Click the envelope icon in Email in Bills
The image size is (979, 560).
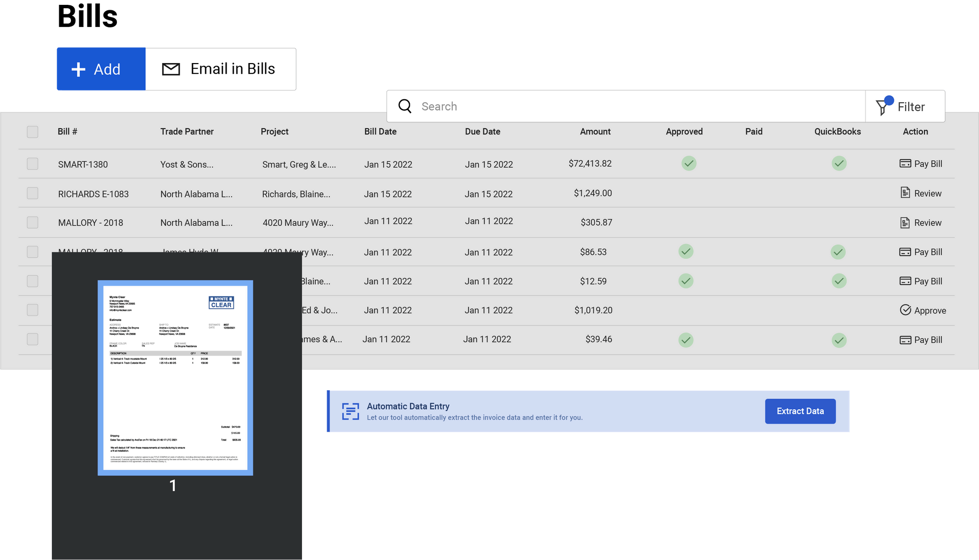coord(171,69)
